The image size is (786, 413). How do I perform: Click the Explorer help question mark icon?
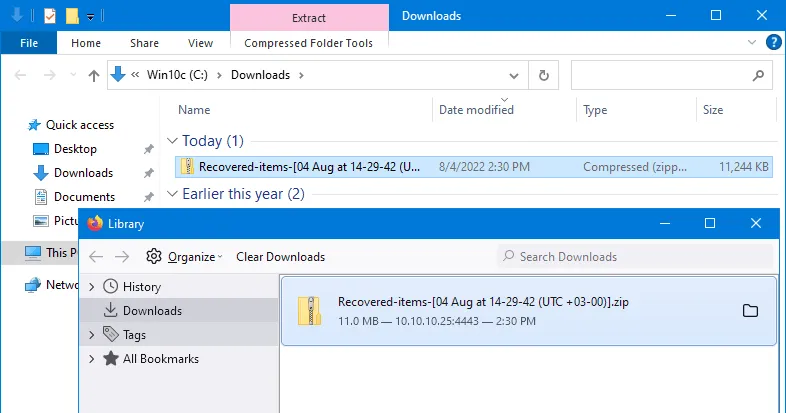(773, 43)
